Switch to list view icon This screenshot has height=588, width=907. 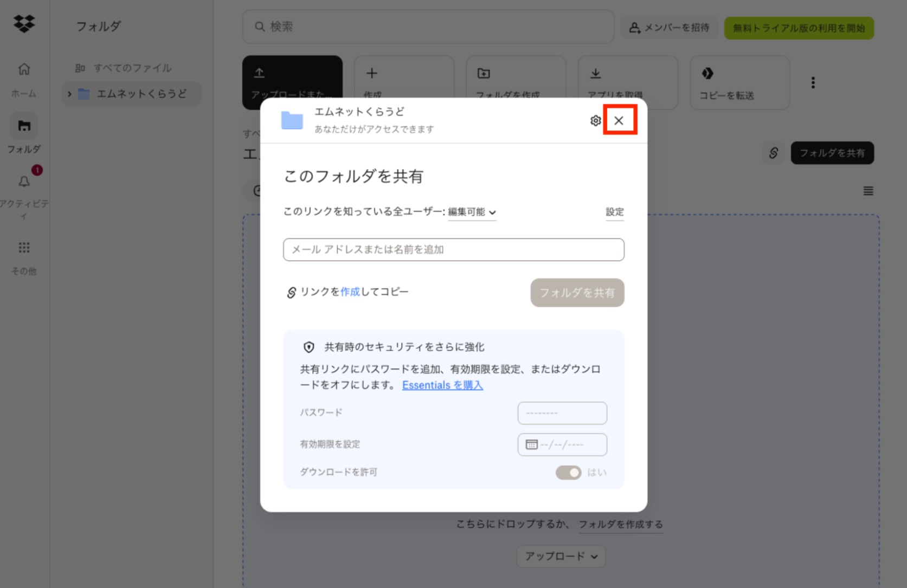coord(868,191)
